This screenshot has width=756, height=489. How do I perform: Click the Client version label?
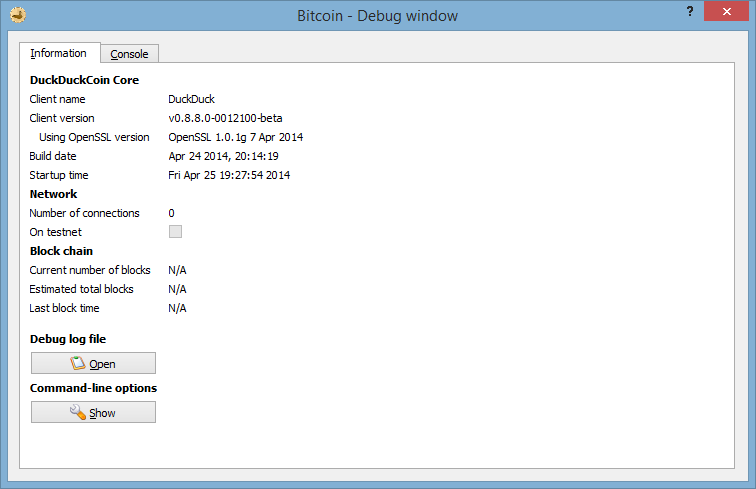(62, 118)
